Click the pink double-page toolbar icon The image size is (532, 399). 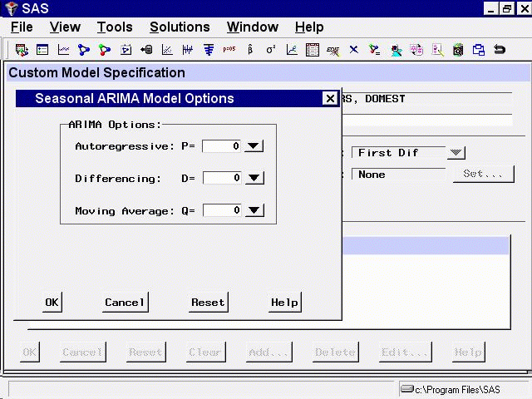coord(416,50)
